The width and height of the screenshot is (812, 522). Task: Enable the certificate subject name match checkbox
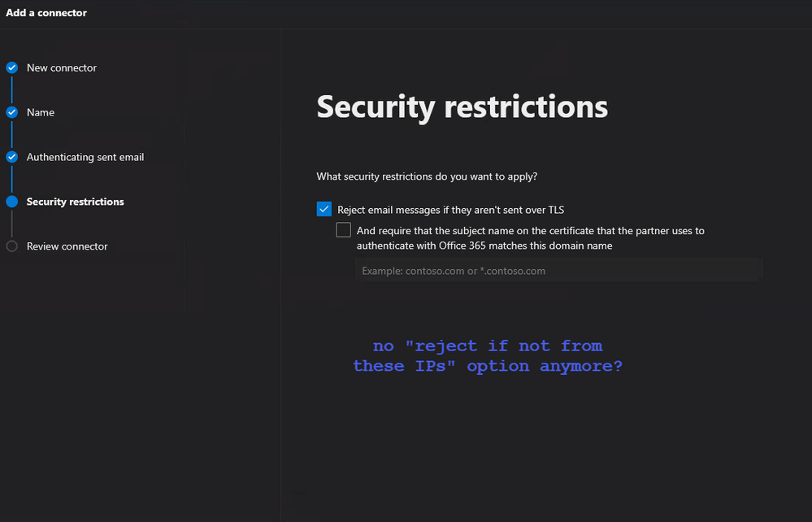343,230
